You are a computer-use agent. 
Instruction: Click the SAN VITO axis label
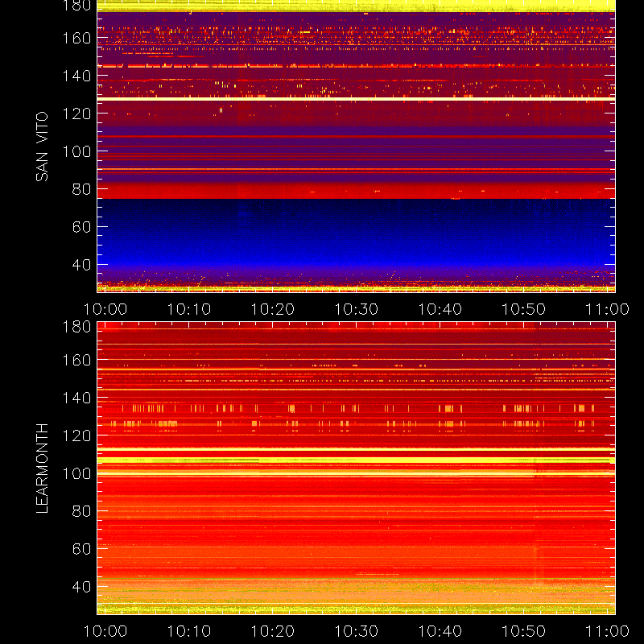[42, 147]
